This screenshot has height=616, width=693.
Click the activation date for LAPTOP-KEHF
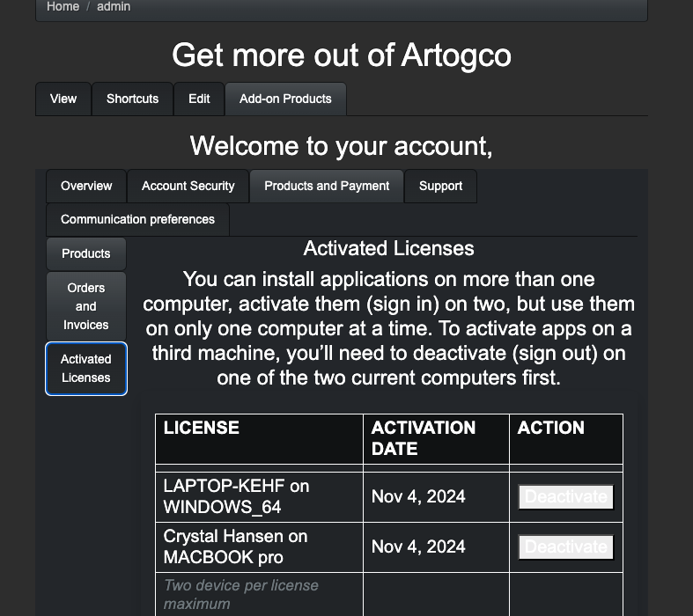pyautogui.click(x=418, y=497)
